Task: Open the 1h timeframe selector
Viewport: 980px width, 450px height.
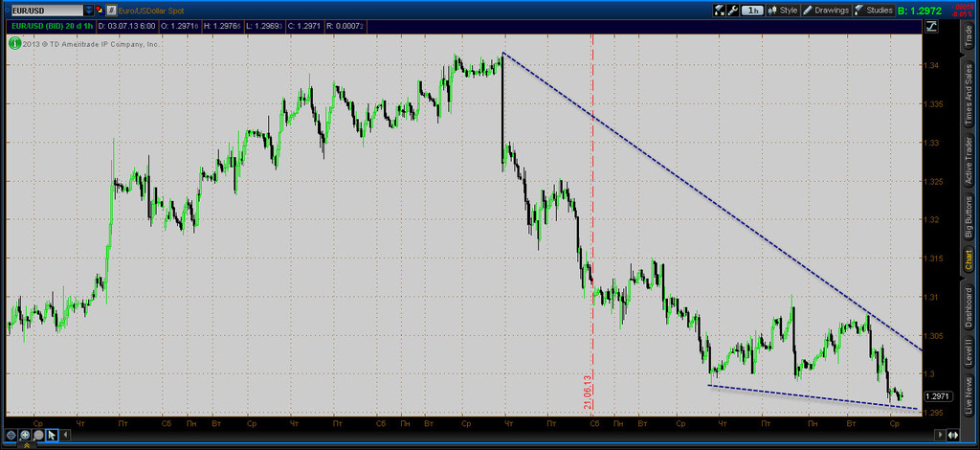Action: point(752,10)
